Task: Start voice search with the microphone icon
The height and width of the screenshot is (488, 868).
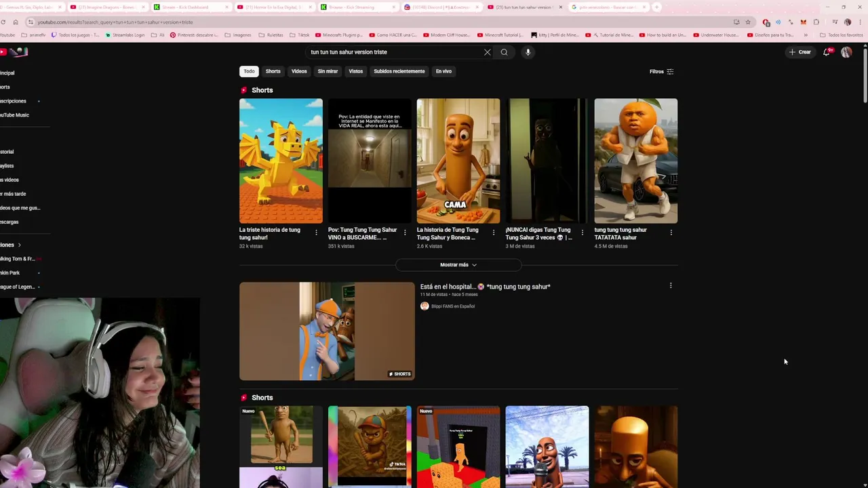Action: click(528, 52)
